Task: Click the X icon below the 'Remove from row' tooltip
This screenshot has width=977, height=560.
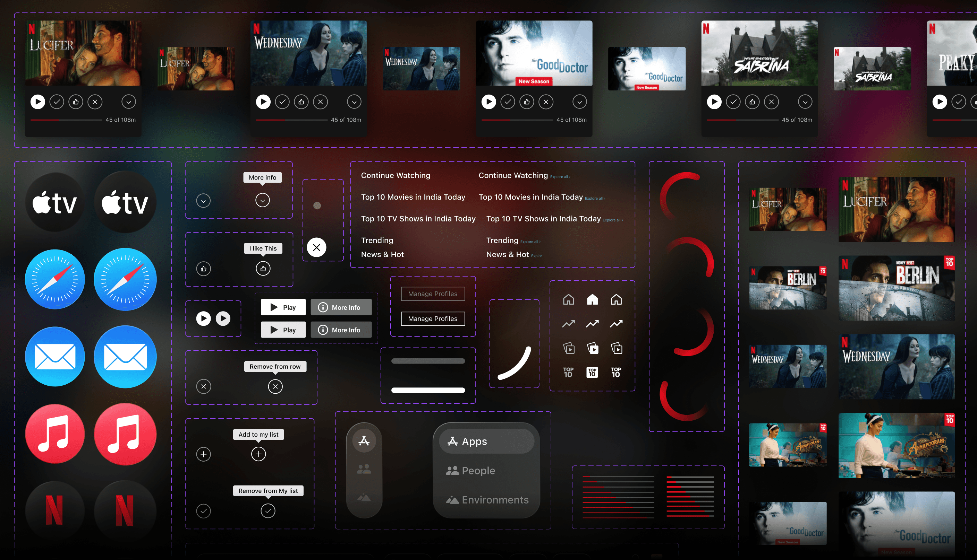Action: [275, 386]
